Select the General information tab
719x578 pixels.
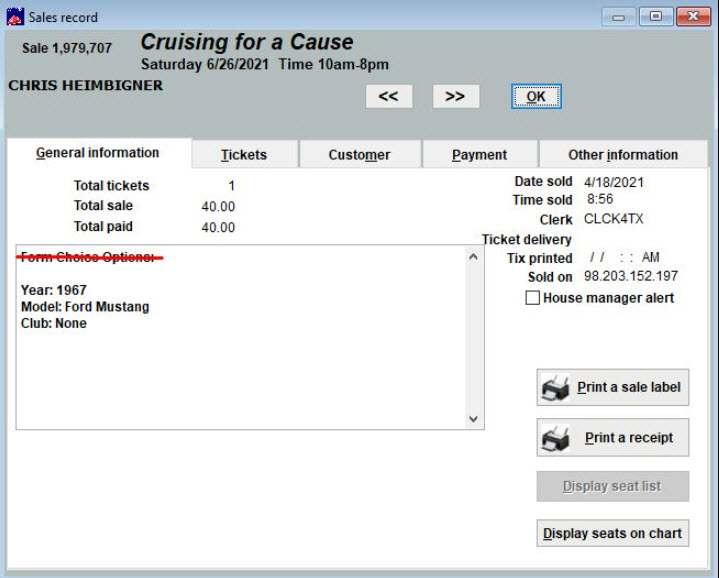point(98,153)
